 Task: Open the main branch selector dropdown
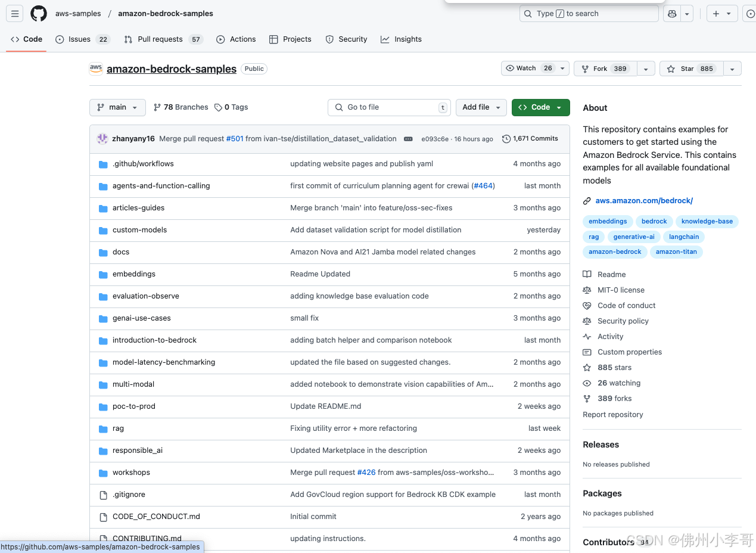[x=117, y=107]
